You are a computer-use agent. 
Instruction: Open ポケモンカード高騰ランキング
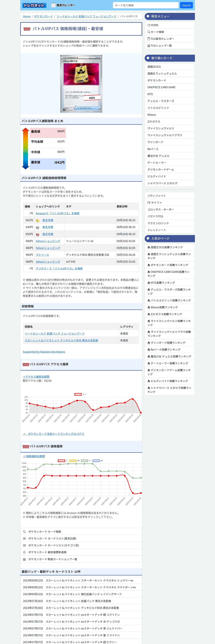click(x=170, y=265)
